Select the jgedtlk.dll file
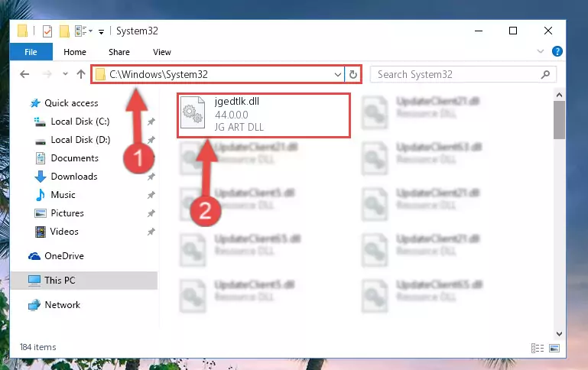 point(264,115)
